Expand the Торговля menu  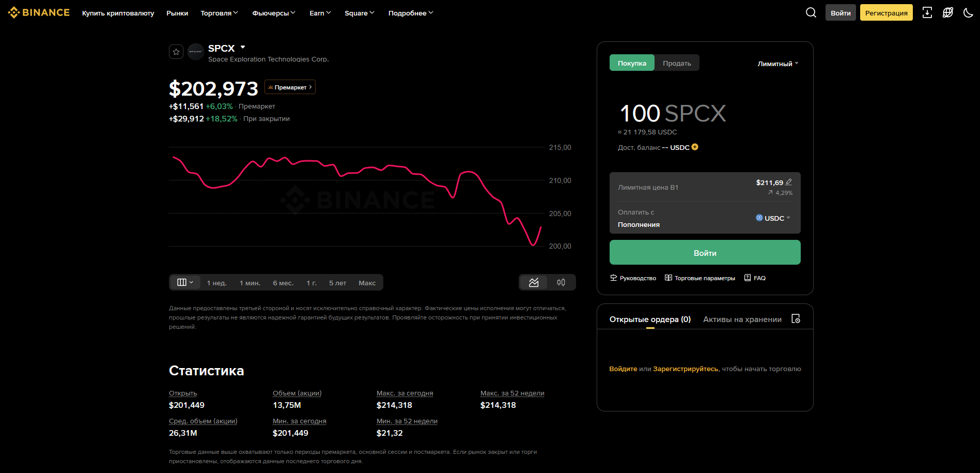tap(219, 13)
